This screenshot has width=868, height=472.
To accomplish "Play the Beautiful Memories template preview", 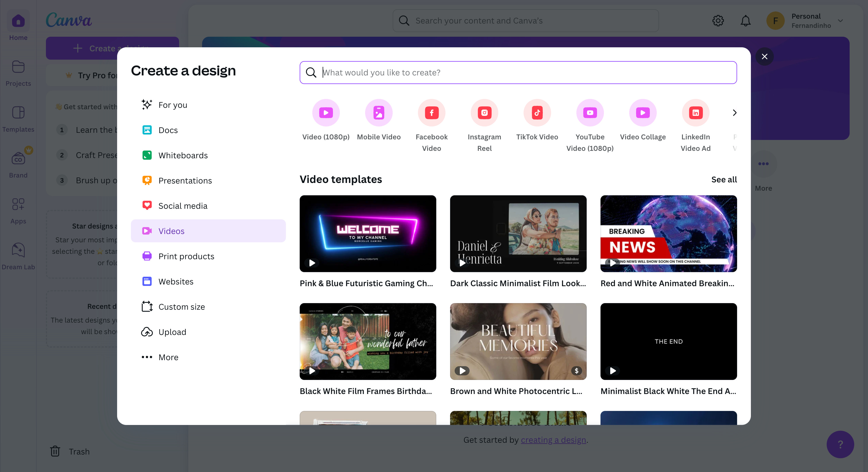I will (x=462, y=371).
